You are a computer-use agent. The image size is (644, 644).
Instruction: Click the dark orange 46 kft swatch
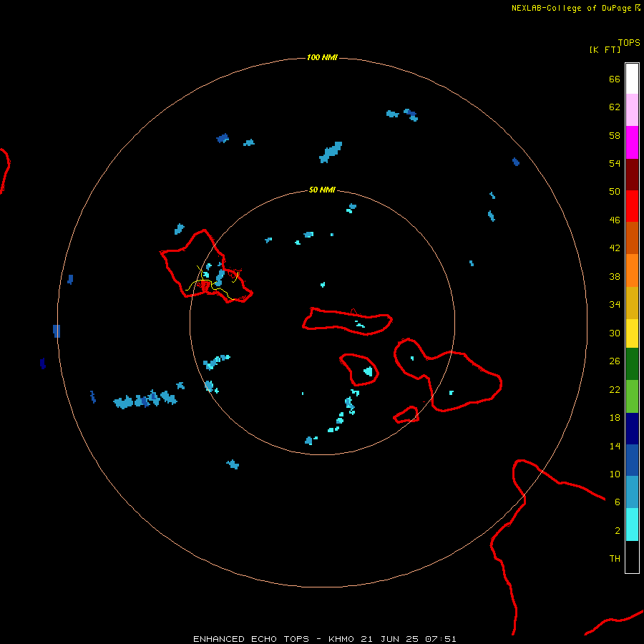(x=632, y=238)
